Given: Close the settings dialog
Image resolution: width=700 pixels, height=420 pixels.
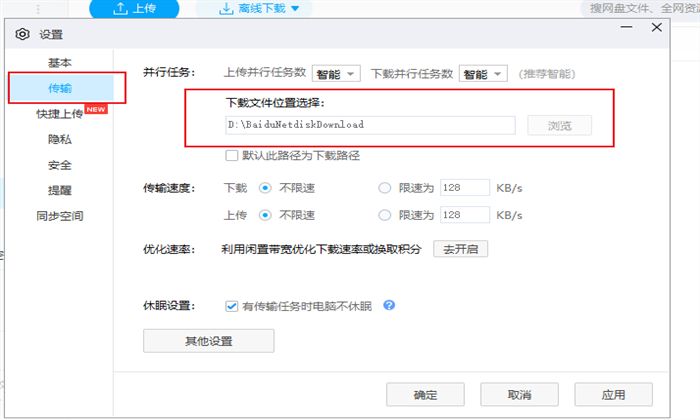Looking at the screenshot, I should tap(656, 27).
